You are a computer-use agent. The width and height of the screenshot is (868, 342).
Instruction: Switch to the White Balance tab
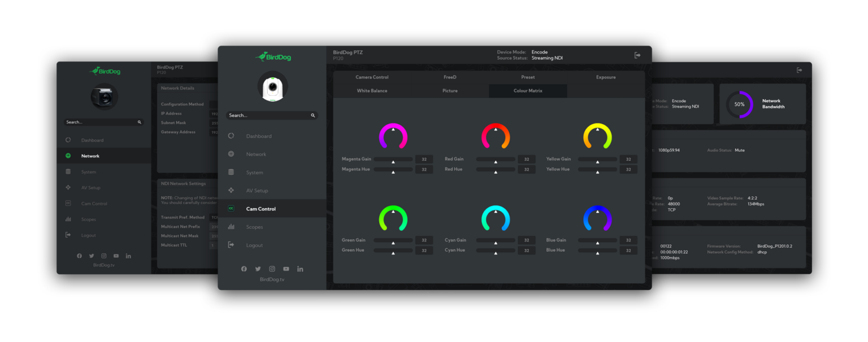click(x=372, y=91)
